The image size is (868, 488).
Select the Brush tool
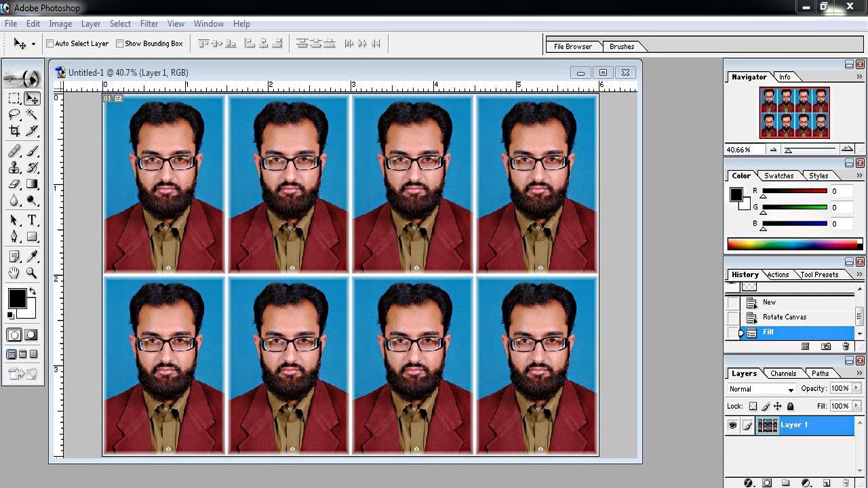(32, 150)
